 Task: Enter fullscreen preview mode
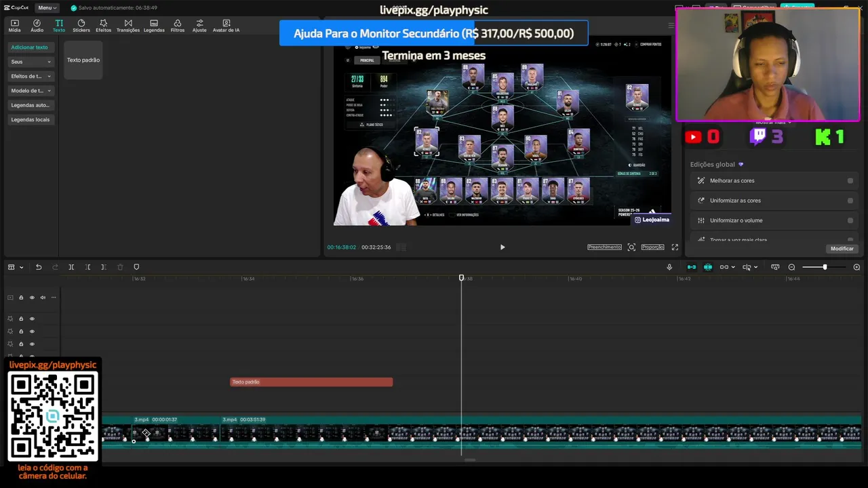tap(675, 247)
